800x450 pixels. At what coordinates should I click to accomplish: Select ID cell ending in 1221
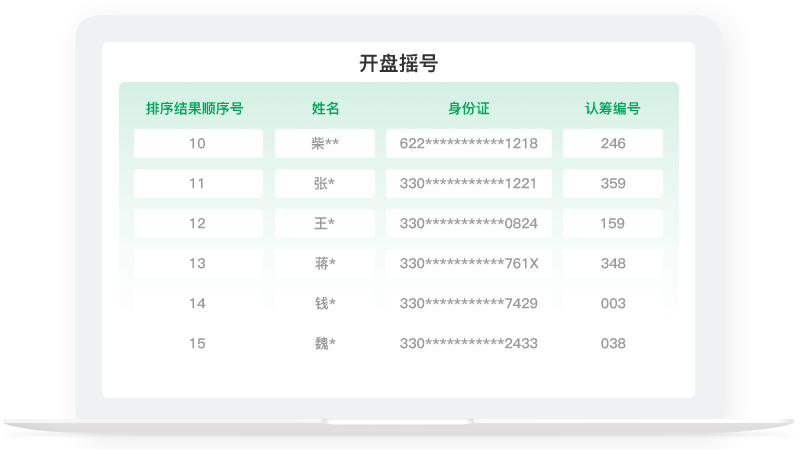(468, 183)
